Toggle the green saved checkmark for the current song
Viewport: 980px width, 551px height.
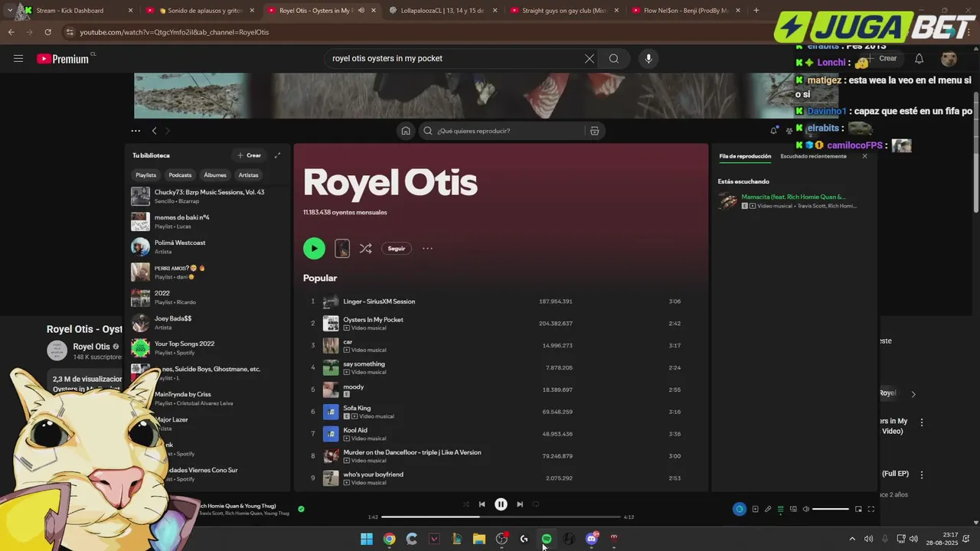pyautogui.click(x=301, y=509)
